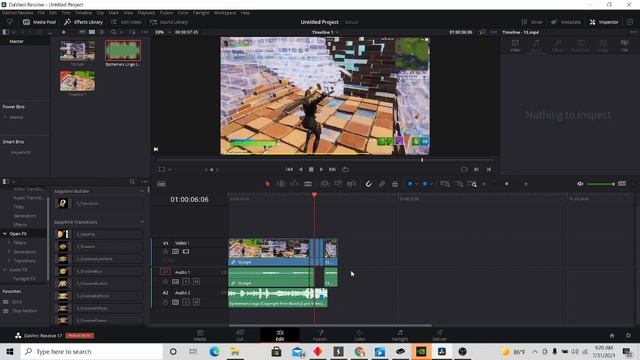The width and height of the screenshot is (640, 360).
Task: Click the Custom Zoom magnifier icon
Action: click(473, 184)
